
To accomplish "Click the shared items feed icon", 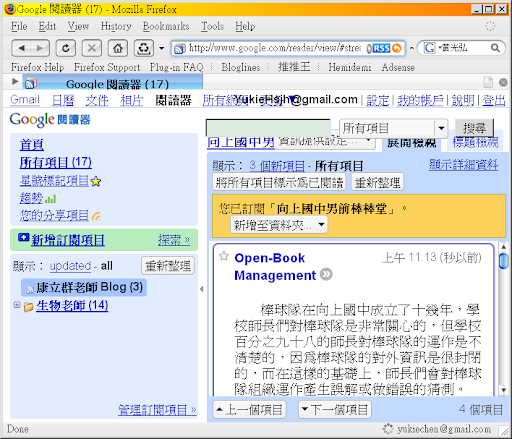I will click(96, 216).
